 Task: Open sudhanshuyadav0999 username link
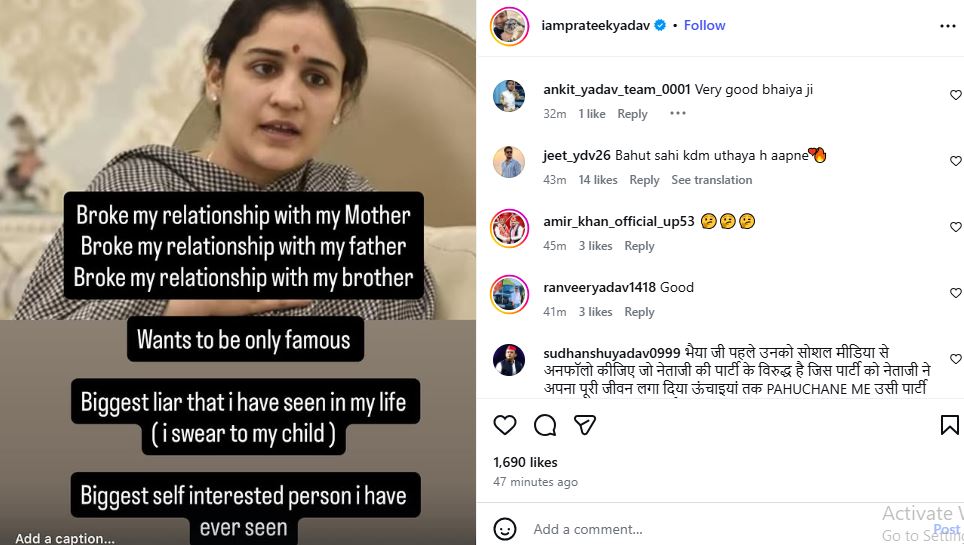611,353
